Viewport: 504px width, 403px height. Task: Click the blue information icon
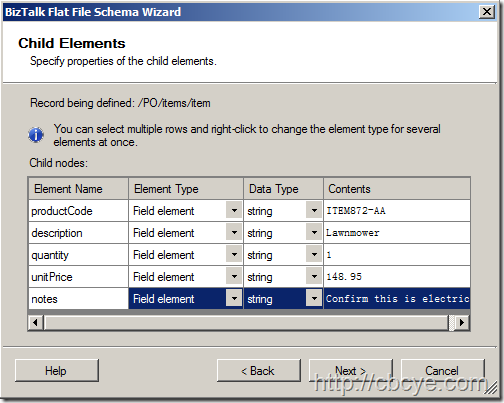(x=36, y=135)
